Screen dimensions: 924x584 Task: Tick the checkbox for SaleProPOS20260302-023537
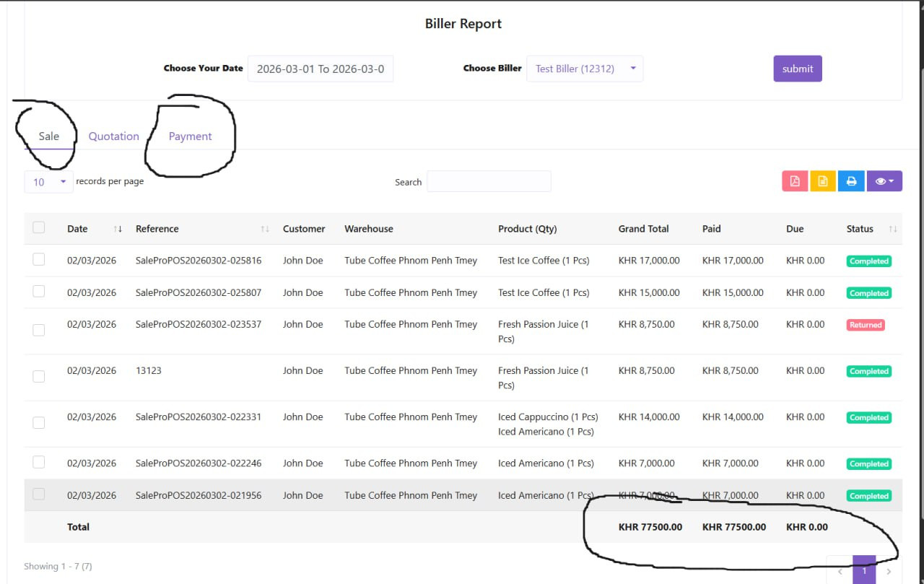coord(39,330)
